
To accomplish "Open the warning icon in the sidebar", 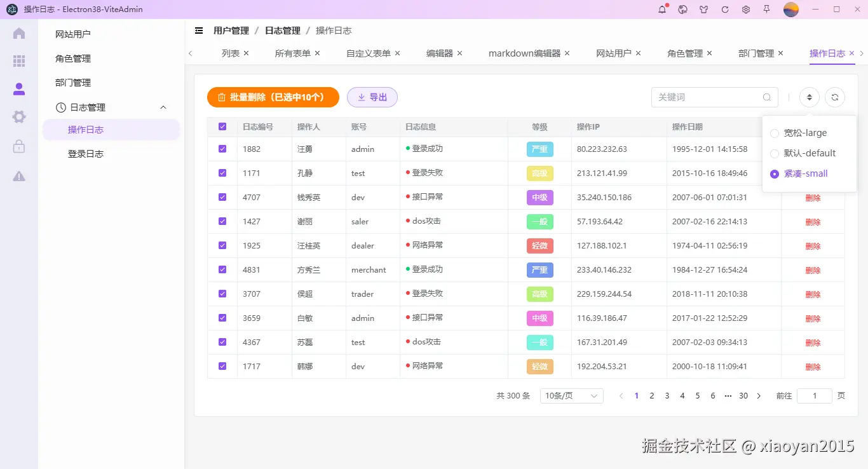I will [18, 175].
